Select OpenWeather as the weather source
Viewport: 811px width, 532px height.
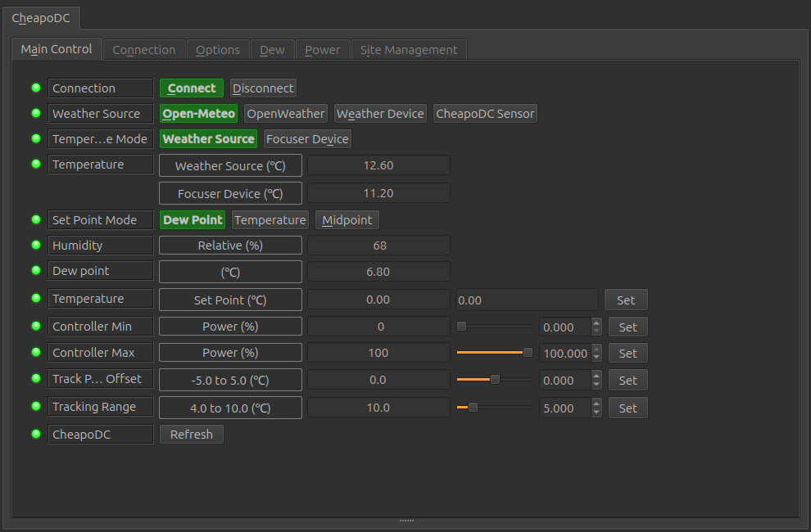coord(285,113)
